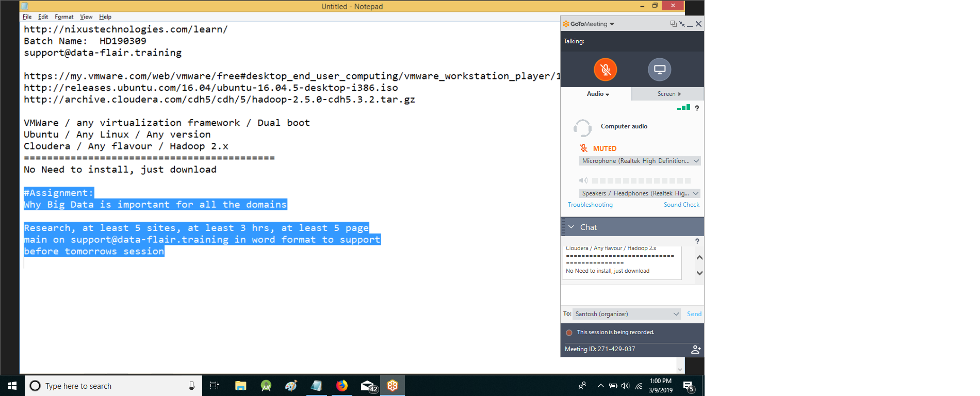Click the Notepad title bar app icon
Viewport: 980px width, 396px height.
tap(25, 6)
